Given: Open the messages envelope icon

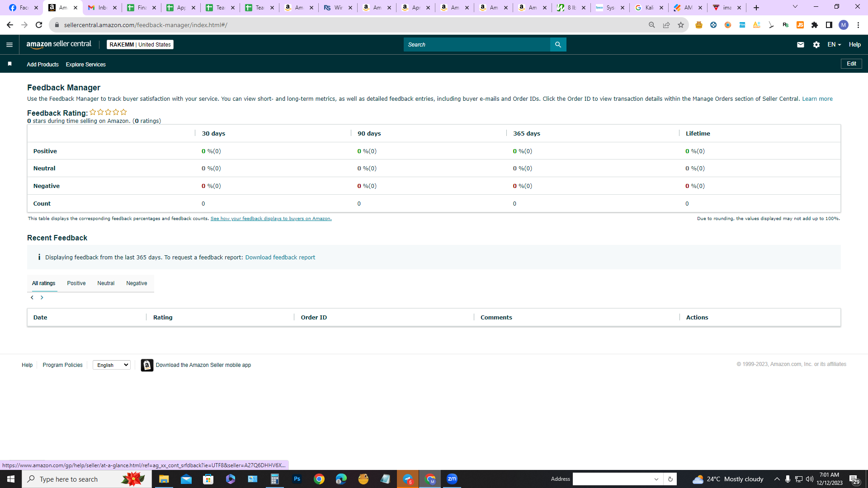Looking at the screenshot, I should (801, 45).
